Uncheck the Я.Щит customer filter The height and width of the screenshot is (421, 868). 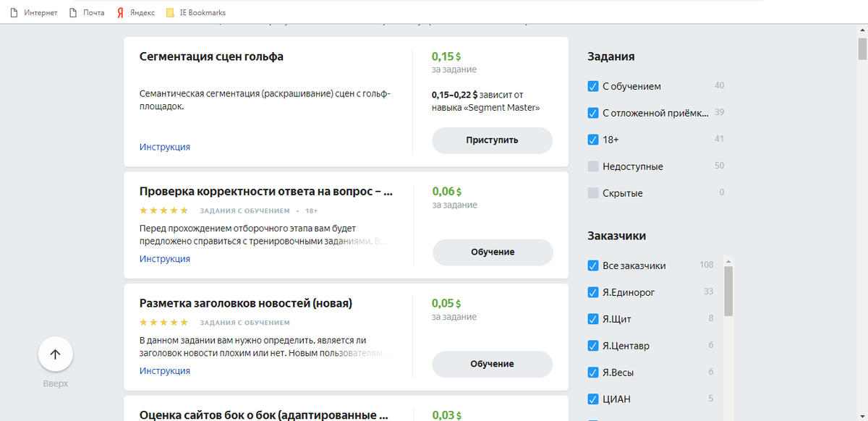593,319
